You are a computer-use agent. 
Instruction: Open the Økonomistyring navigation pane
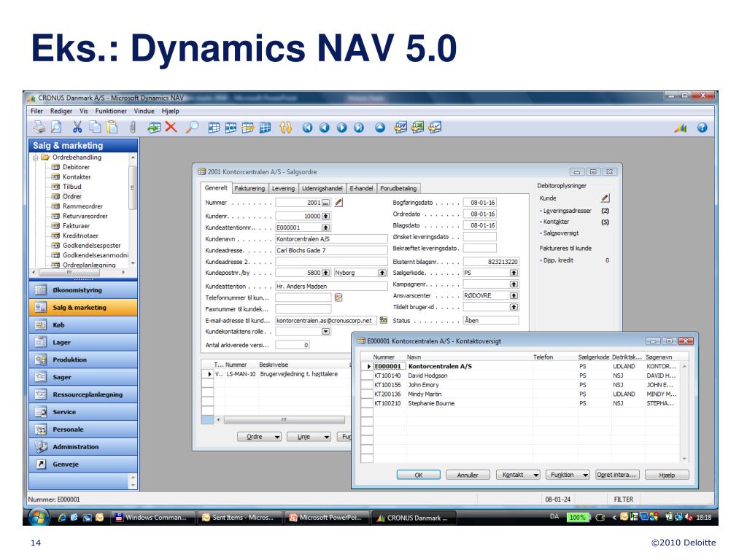tap(83, 290)
